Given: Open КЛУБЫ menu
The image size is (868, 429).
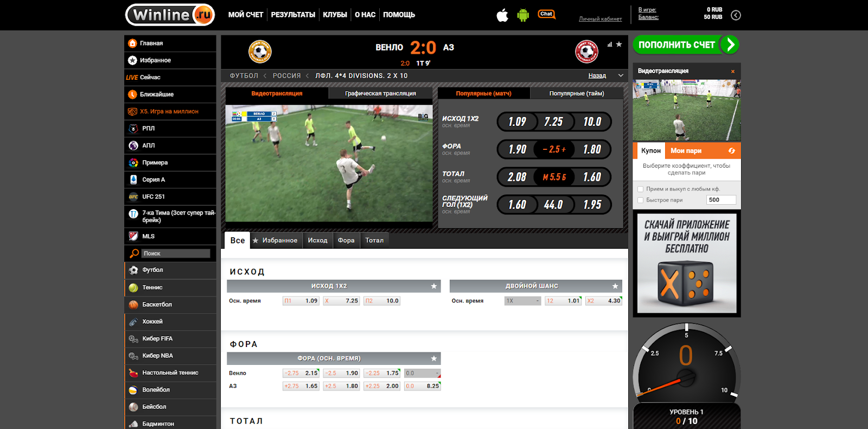Looking at the screenshot, I should click(x=335, y=15).
